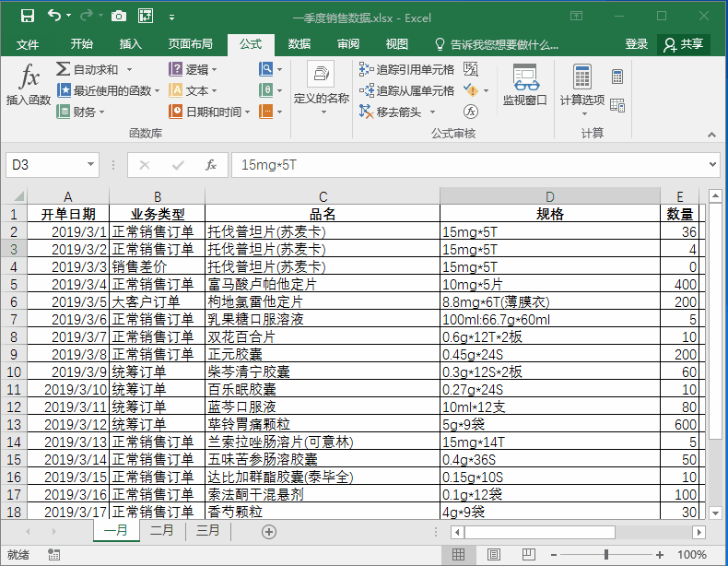Switch to Page Layout view in status bar
The width and height of the screenshot is (728, 566).
point(494,554)
